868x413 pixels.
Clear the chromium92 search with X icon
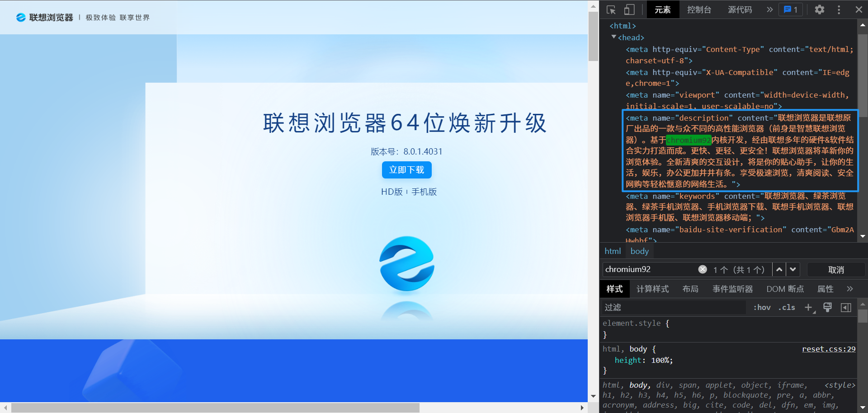[x=702, y=269]
